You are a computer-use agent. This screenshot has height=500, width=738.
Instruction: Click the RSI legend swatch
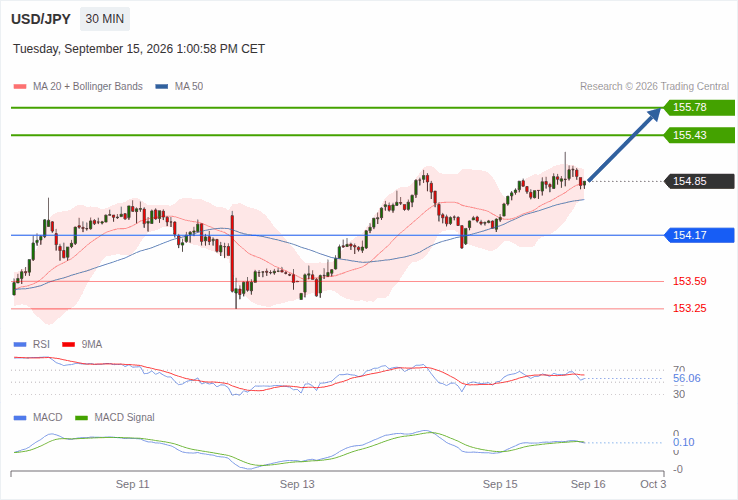[20, 345]
